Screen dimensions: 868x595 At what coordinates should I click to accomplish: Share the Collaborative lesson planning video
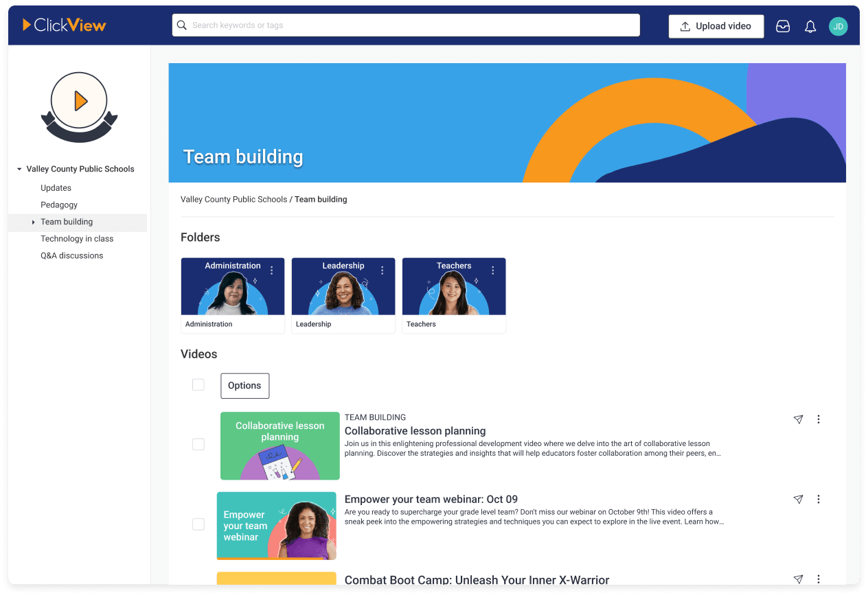coord(798,419)
